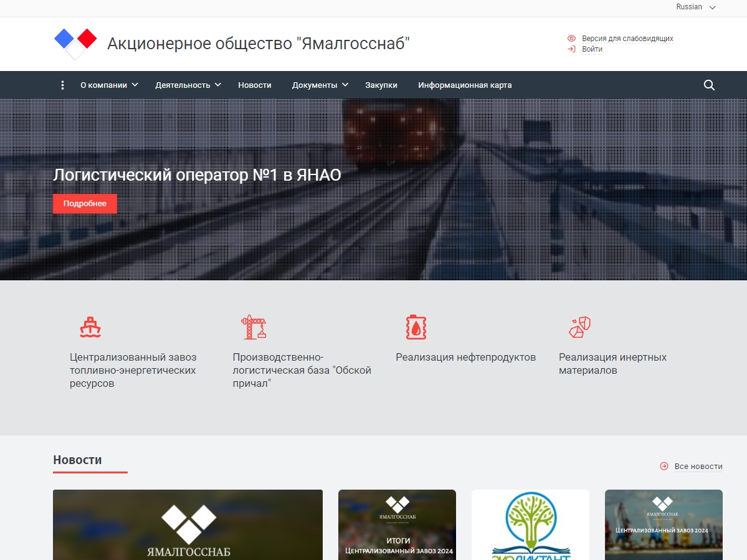Open Централизованный завоз топливно-энергетических ресурсов link
The height and width of the screenshot is (560, 747).
(x=133, y=370)
